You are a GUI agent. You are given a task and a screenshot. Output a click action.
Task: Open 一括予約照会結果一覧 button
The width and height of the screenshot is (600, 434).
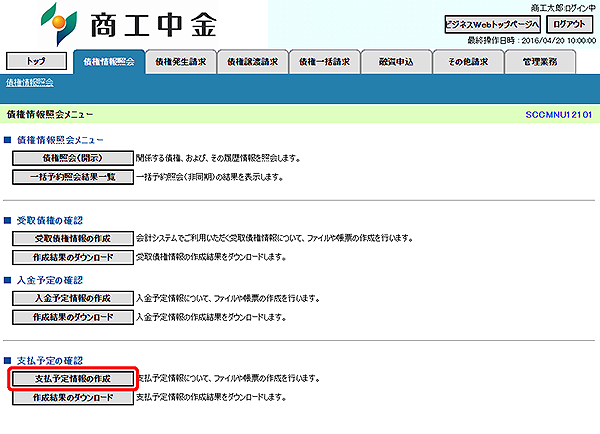click(x=73, y=177)
